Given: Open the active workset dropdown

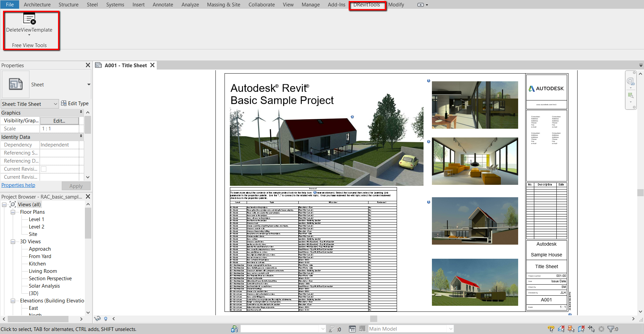Looking at the screenshot, I should tap(323, 329).
